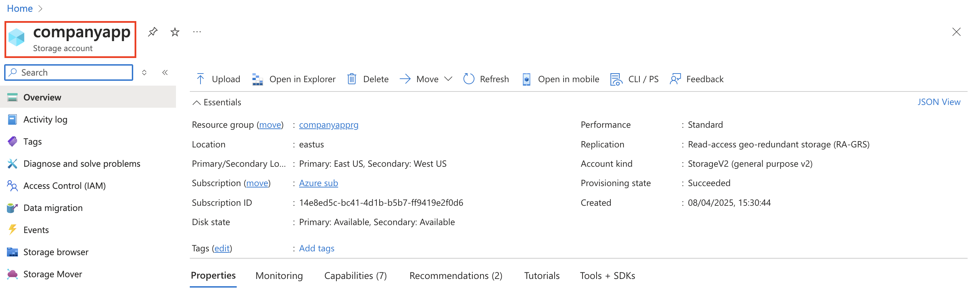Pin companyapp to dashboard
The width and height of the screenshot is (980, 290).
click(153, 32)
